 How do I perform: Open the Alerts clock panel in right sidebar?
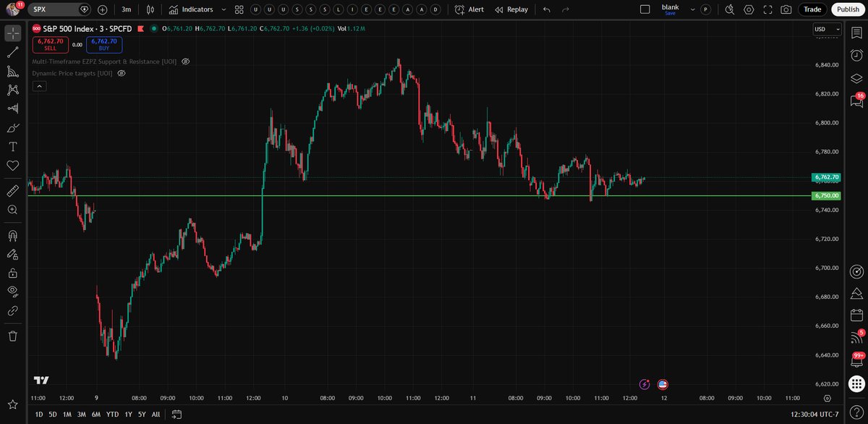point(856,55)
